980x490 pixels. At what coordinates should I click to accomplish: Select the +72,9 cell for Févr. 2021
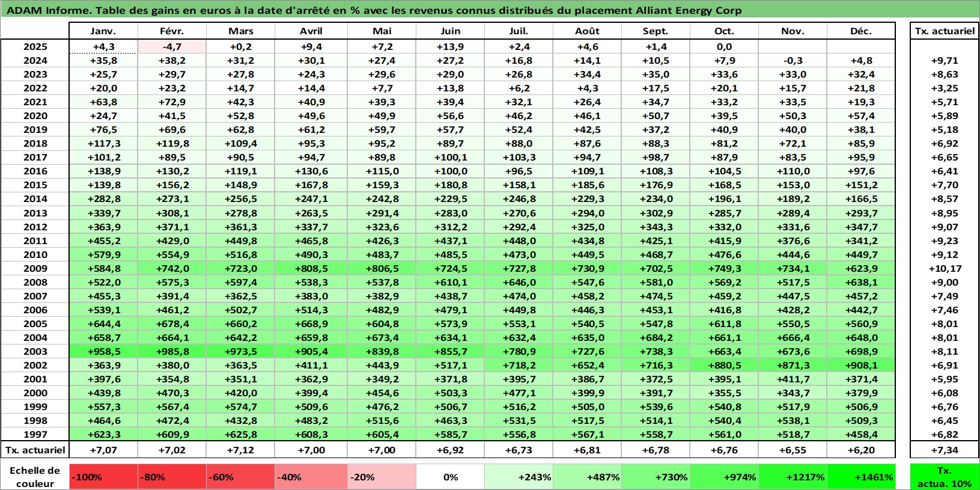click(x=172, y=102)
